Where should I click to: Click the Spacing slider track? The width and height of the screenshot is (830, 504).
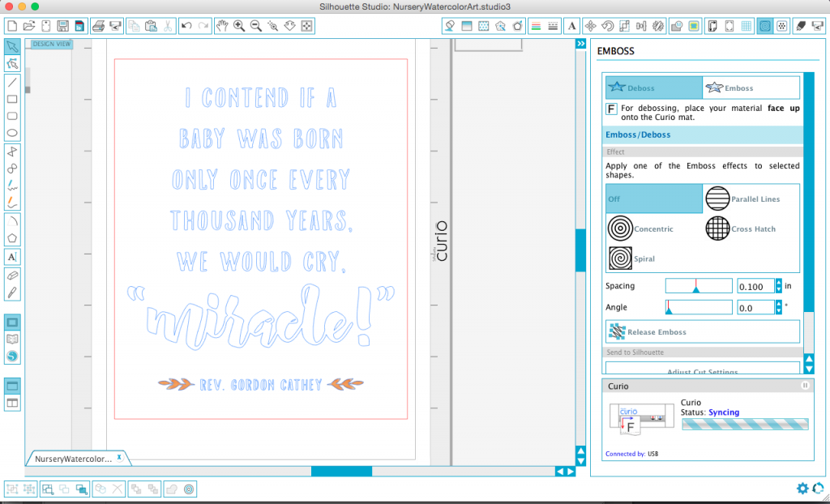[699, 286]
